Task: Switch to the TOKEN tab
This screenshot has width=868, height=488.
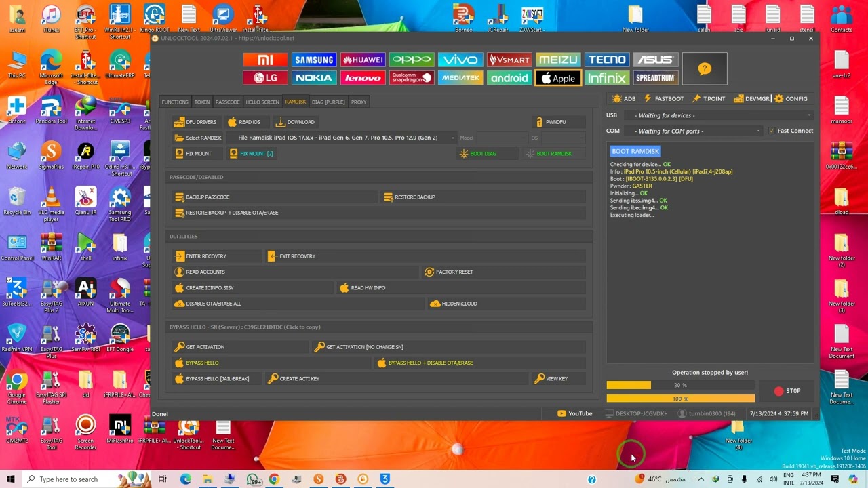Action: [x=202, y=102]
